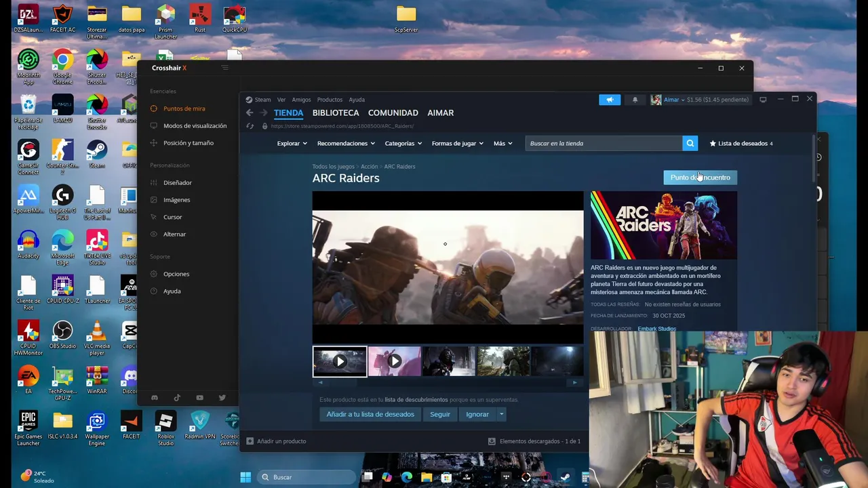868x488 pixels.
Task: Open Posición y tamaño in Crosshair X
Action: [188, 143]
